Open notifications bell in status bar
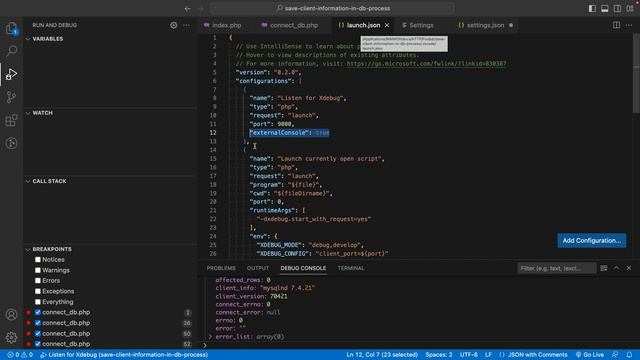The image size is (640, 360). point(629,355)
